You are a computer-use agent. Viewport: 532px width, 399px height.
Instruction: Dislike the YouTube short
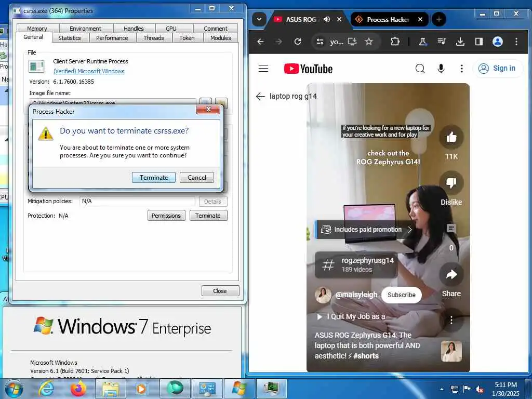coord(451,183)
